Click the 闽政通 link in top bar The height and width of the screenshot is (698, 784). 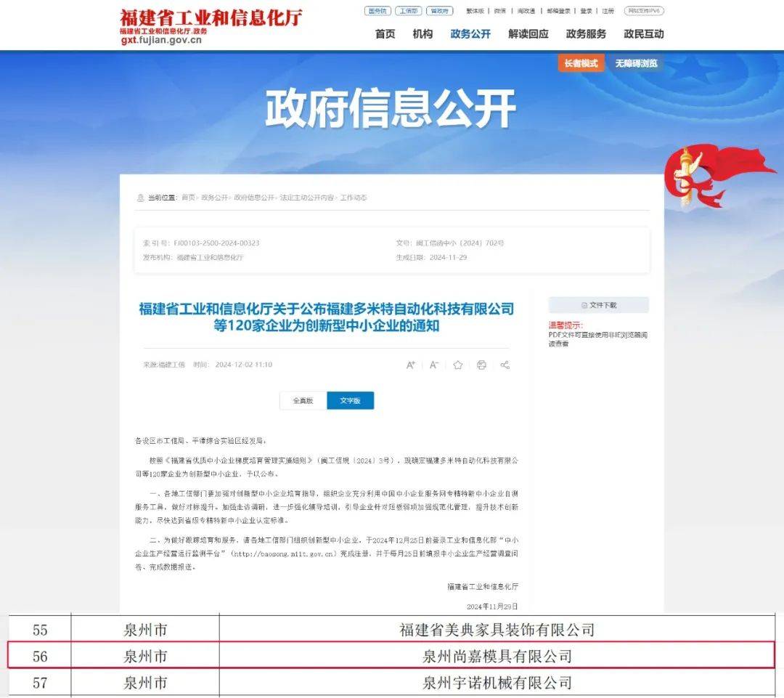pos(526,11)
